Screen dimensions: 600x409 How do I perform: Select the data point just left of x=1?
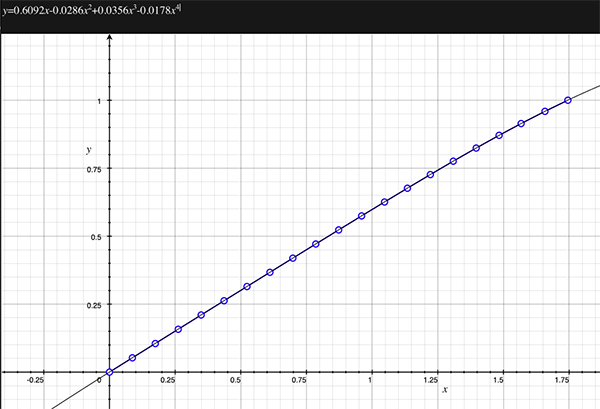362,216
